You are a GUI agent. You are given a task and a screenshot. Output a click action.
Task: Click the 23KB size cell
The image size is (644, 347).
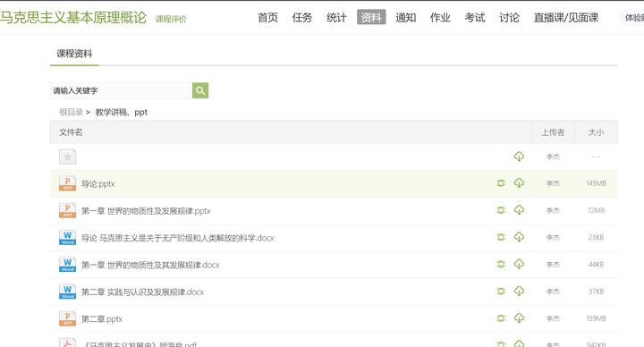[596, 237]
